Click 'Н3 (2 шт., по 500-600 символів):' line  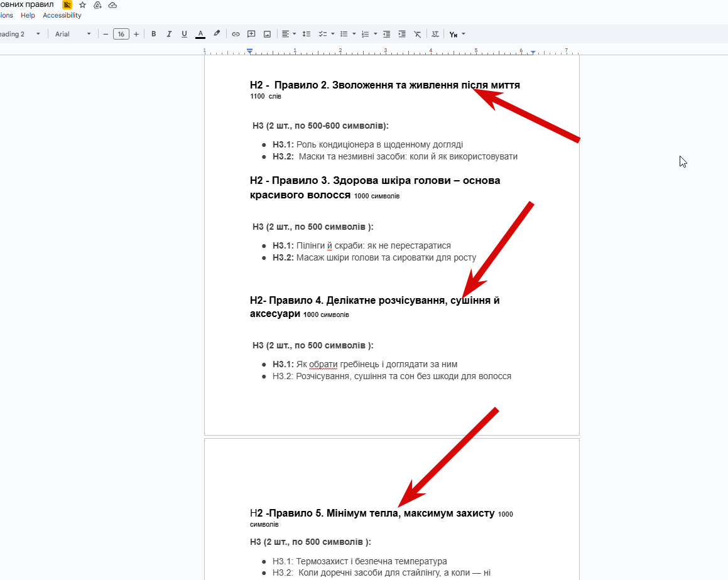tap(320, 126)
